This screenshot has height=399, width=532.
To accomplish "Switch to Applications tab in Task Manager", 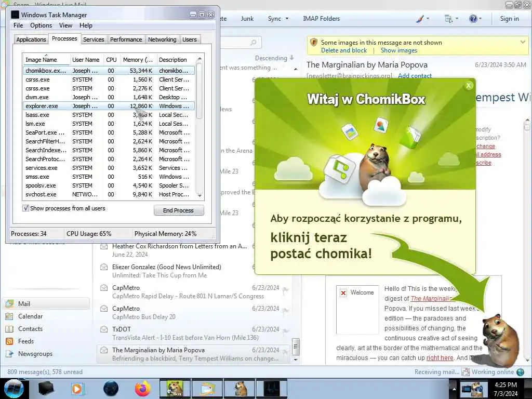I will (x=31, y=39).
